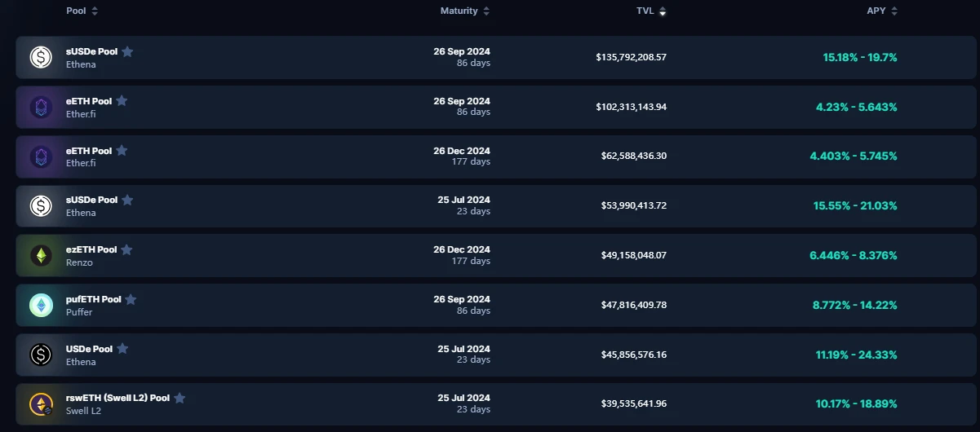Click the eETH icon for 26 Dec pool

point(41,156)
